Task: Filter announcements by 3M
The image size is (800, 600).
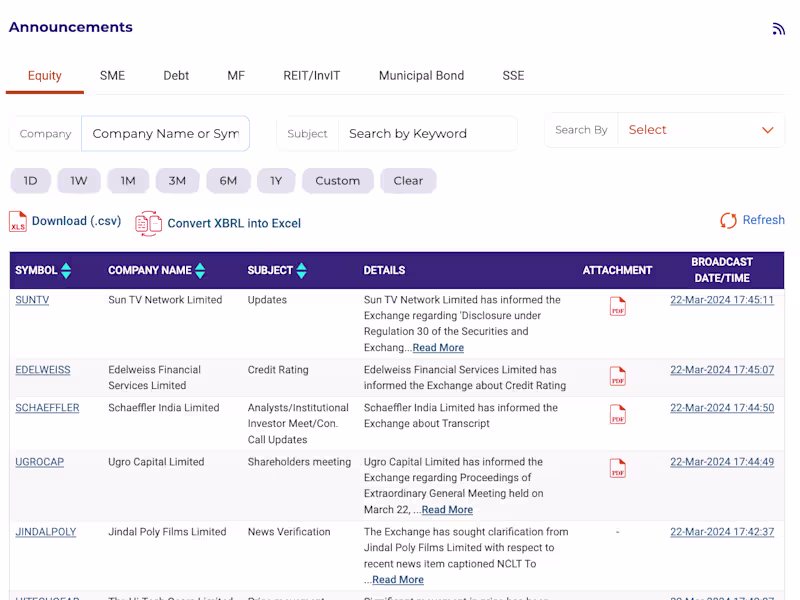Action: (177, 181)
